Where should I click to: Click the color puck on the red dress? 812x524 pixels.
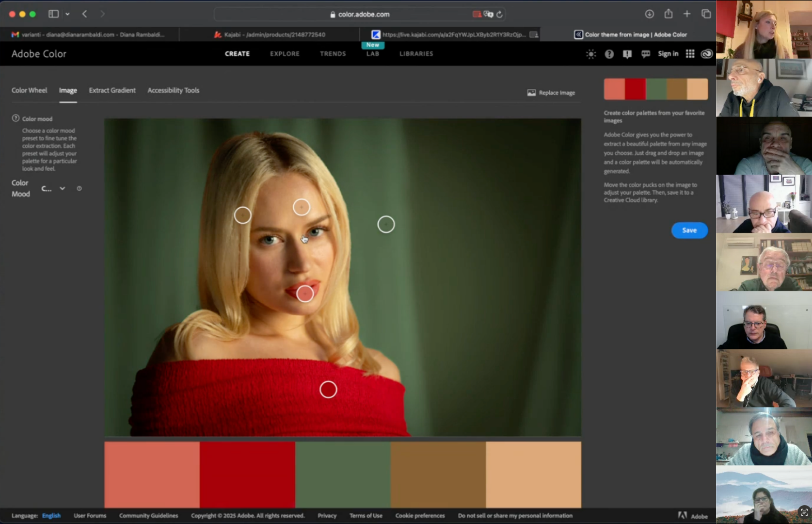click(328, 389)
